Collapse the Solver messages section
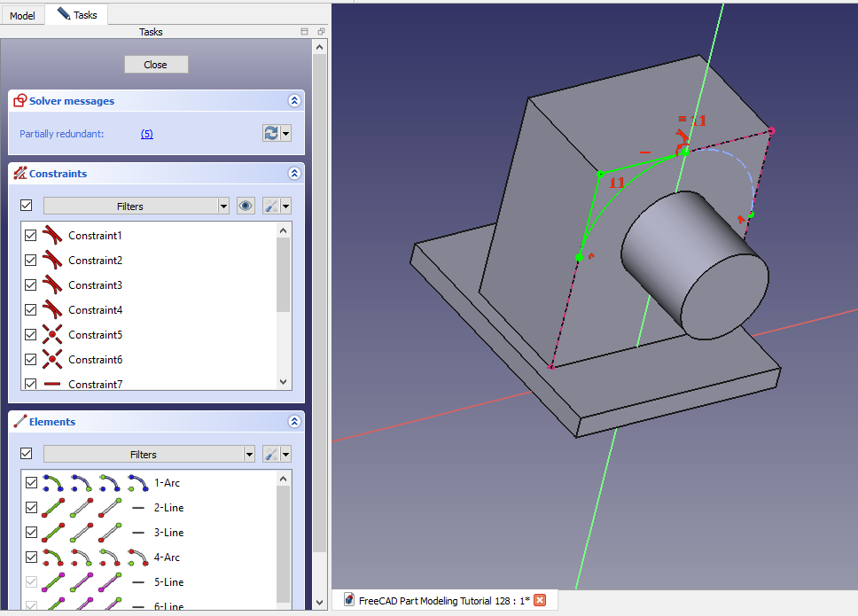 point(294,101)
